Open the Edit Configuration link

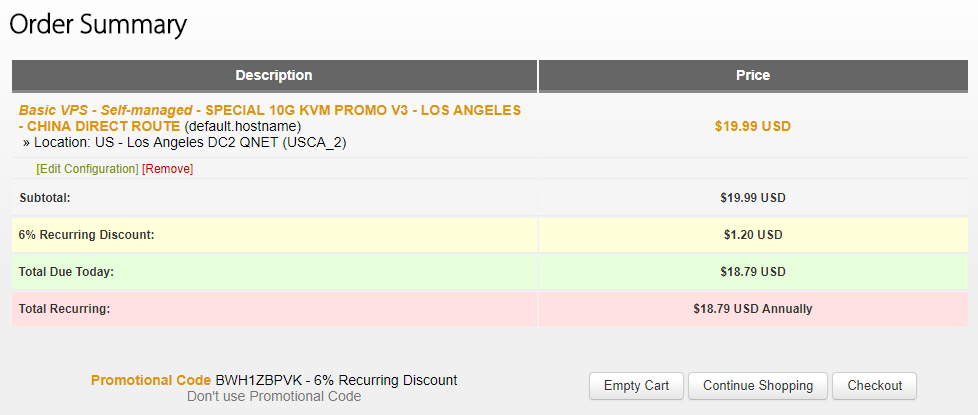tap(87, 169)
